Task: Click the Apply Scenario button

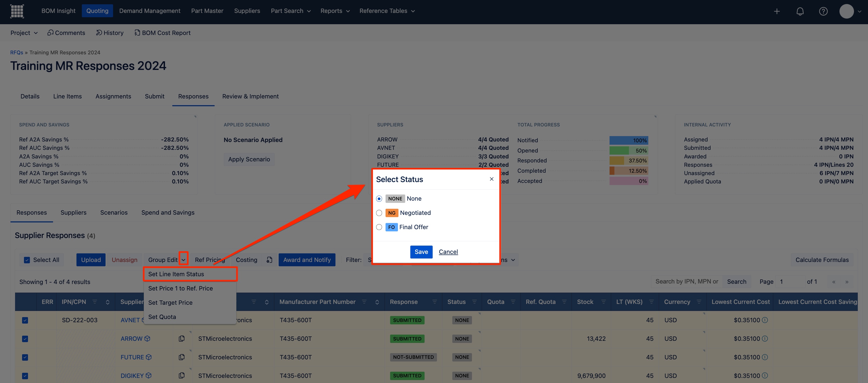Action: coord(249,159)
